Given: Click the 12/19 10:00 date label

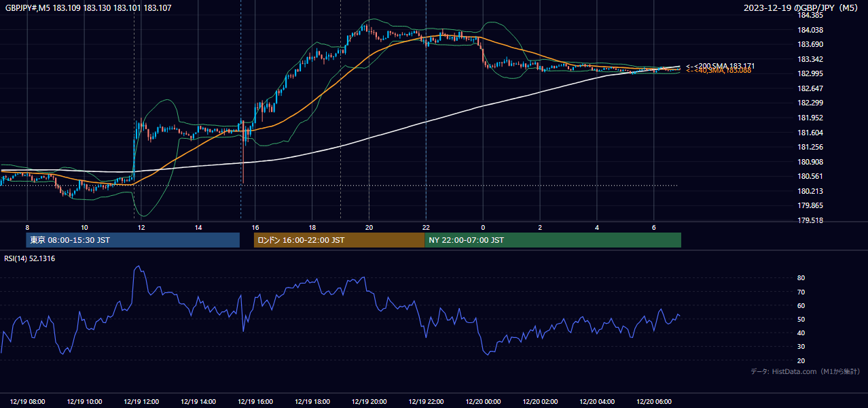Looking at the screenshot, I should coord(85,402).
